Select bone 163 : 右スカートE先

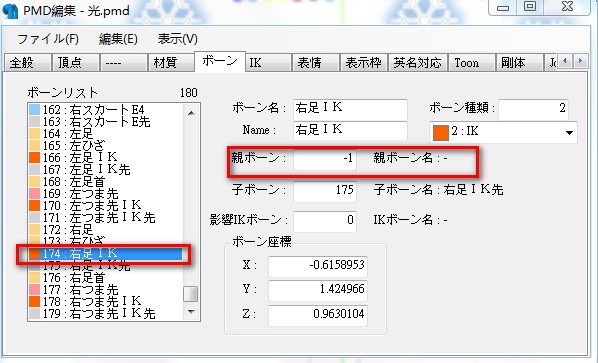tap(105, 122)
